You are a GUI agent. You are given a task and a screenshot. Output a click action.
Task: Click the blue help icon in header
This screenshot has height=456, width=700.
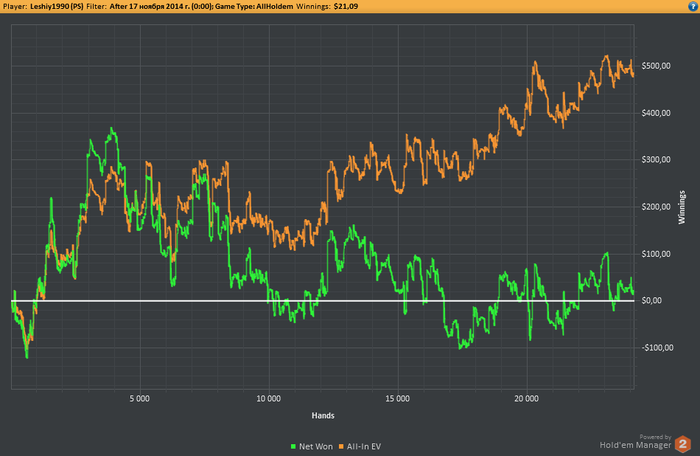point(693,6)
